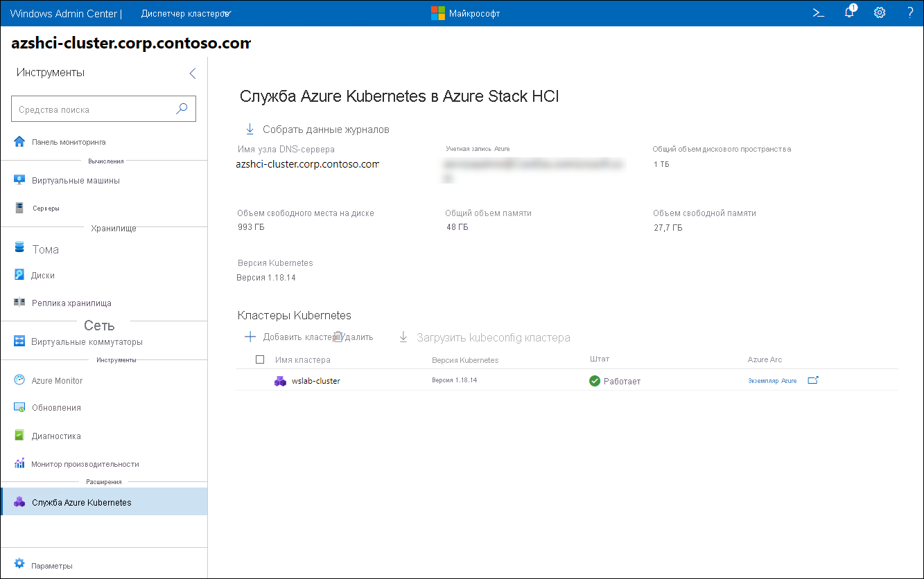Click Добавить кластер button

pyautogui.click(x=290, y=337)
